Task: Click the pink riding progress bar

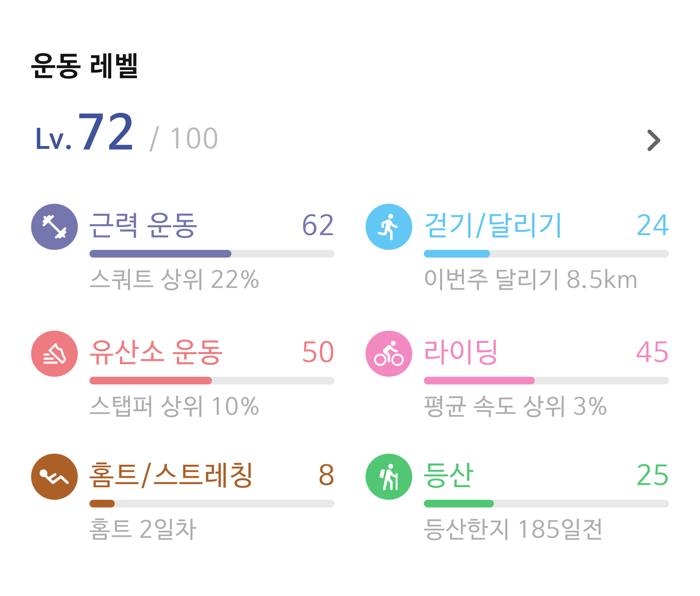Action: pyautogui.click(x=546, y=381)
